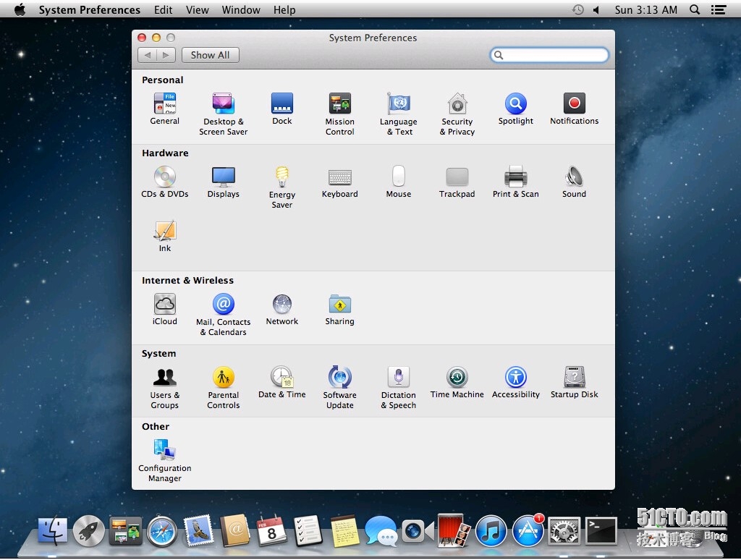Click the Time Machine menu bar status icon
This screenshot has height=560, width=741.
click(578, 9)
